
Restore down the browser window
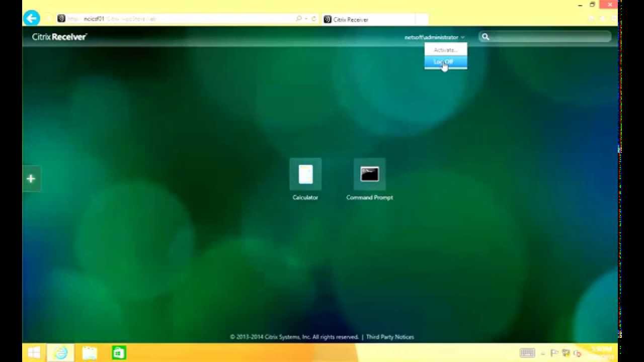pos(592,5)
